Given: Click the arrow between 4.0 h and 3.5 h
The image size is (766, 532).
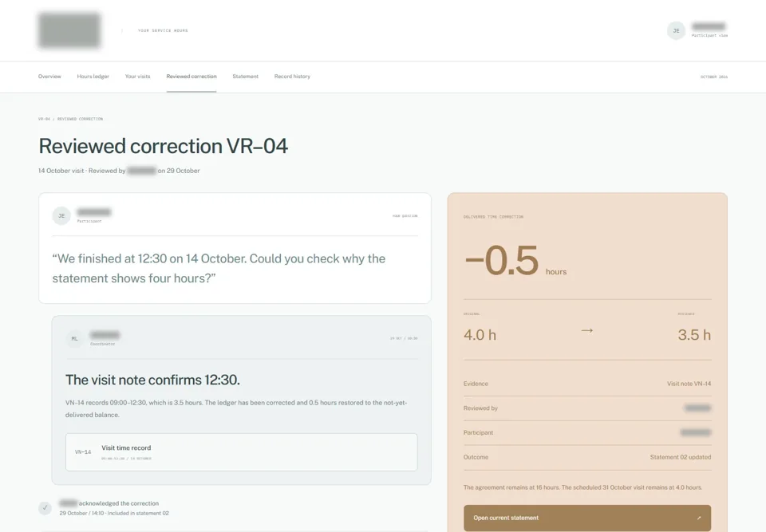Looking at the screenshot, I should coord(587,331).
